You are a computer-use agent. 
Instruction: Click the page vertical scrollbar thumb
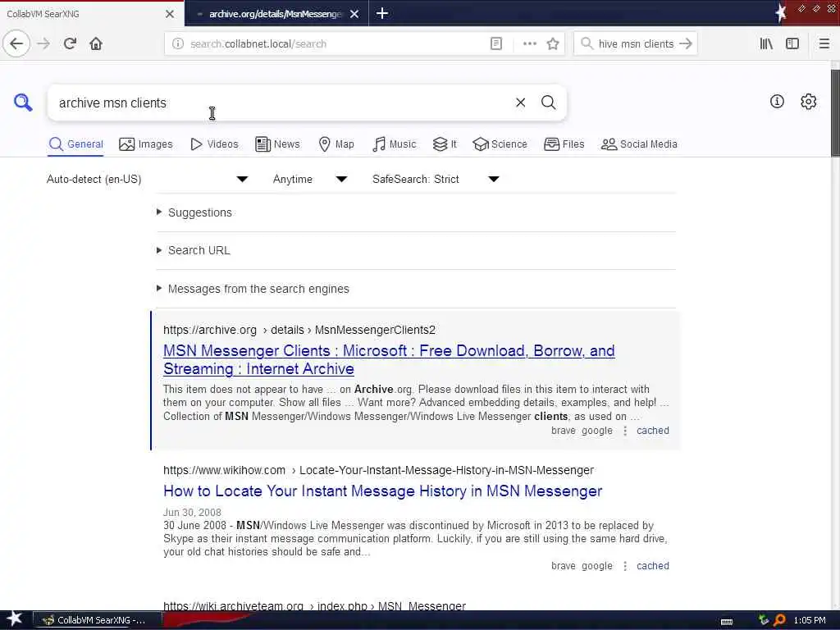pos(835,113)
